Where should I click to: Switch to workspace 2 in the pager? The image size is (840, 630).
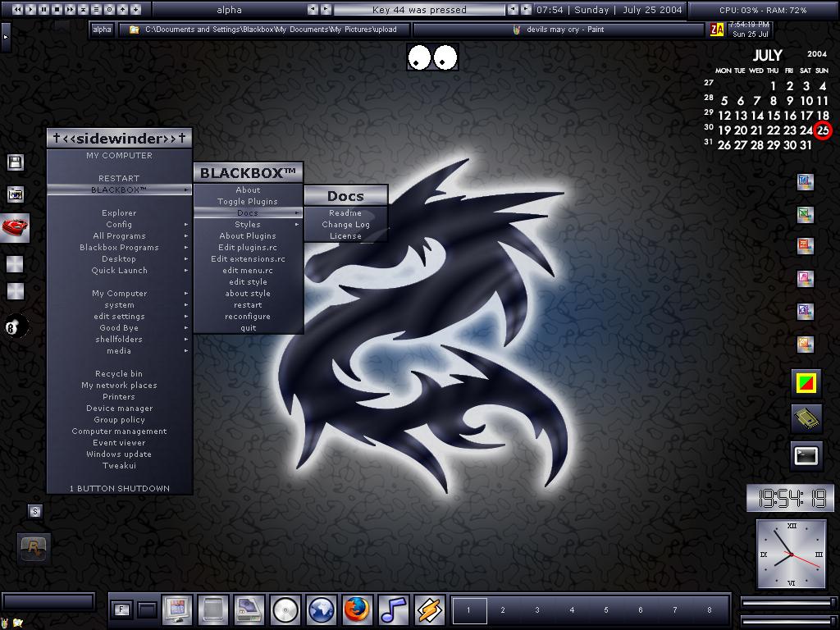click(503, 610)
